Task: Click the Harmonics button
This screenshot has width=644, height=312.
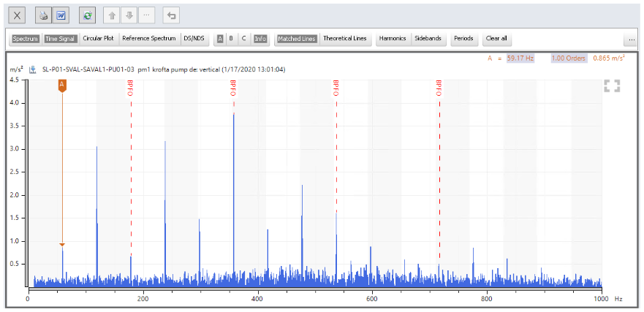Action: tap(393, 39)
